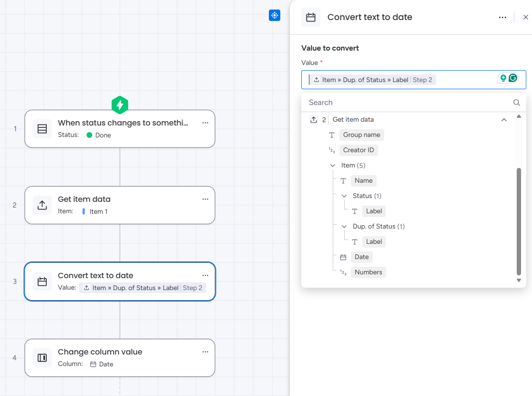
Task: Open the three-dot menu on Convert text to date card
Action: [205, 275]
